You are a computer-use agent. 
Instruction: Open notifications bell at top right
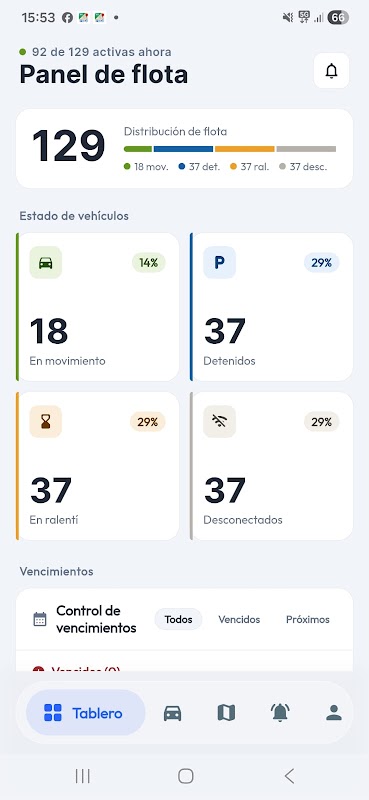(x=331, y=71)
